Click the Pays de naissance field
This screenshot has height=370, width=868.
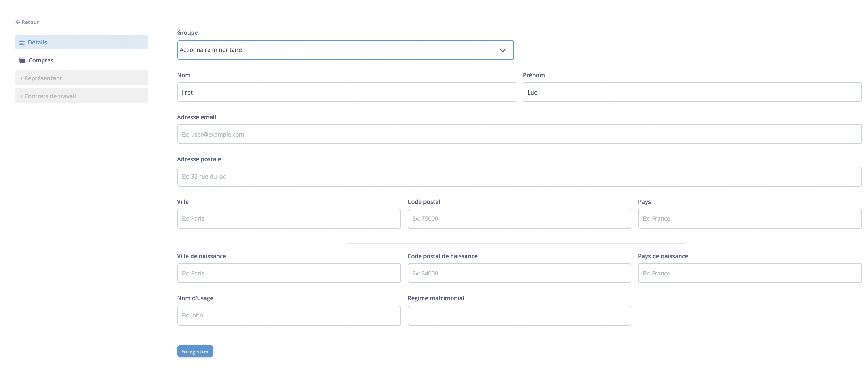tap(749, 273)
